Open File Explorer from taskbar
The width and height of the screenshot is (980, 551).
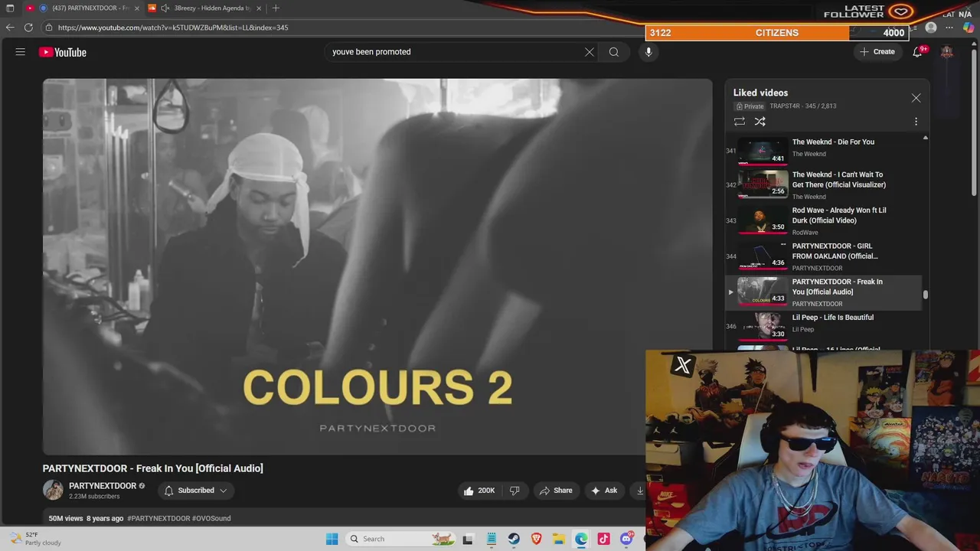click(x=559, y=539)
